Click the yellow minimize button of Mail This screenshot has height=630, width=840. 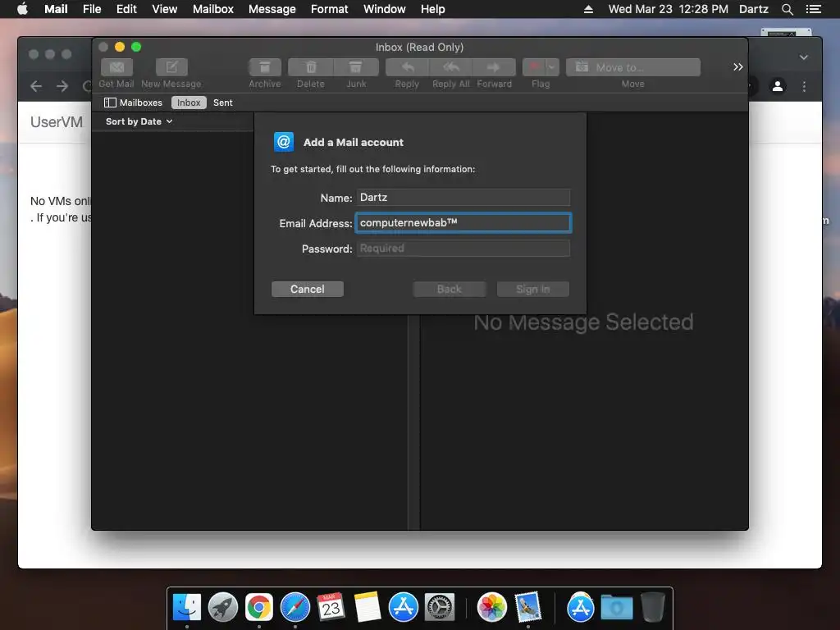pyautogui.click(x=120, y=47)
